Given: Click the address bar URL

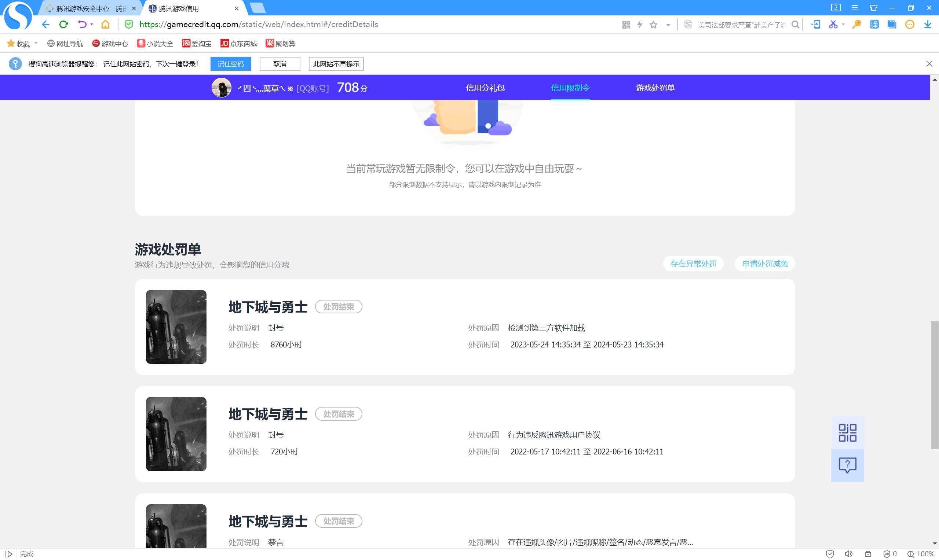Looking at the screenshot, I should click(259, 25).
